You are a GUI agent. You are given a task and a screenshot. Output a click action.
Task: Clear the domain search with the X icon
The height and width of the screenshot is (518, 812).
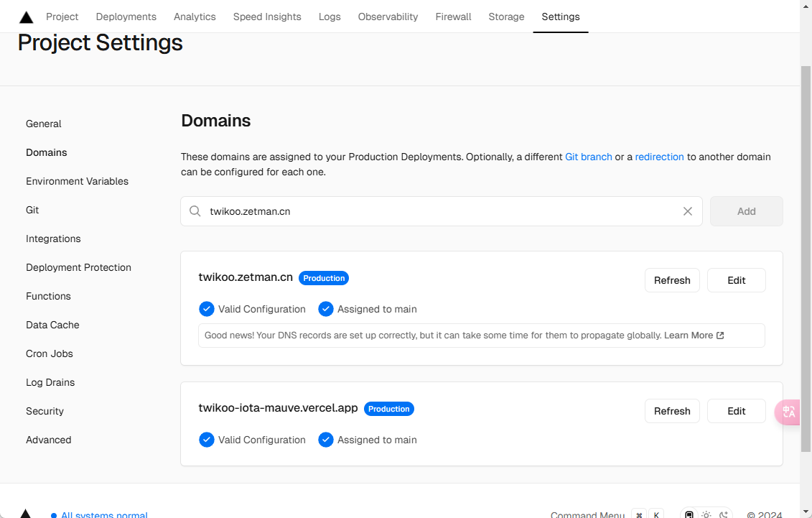pos(687,211)
